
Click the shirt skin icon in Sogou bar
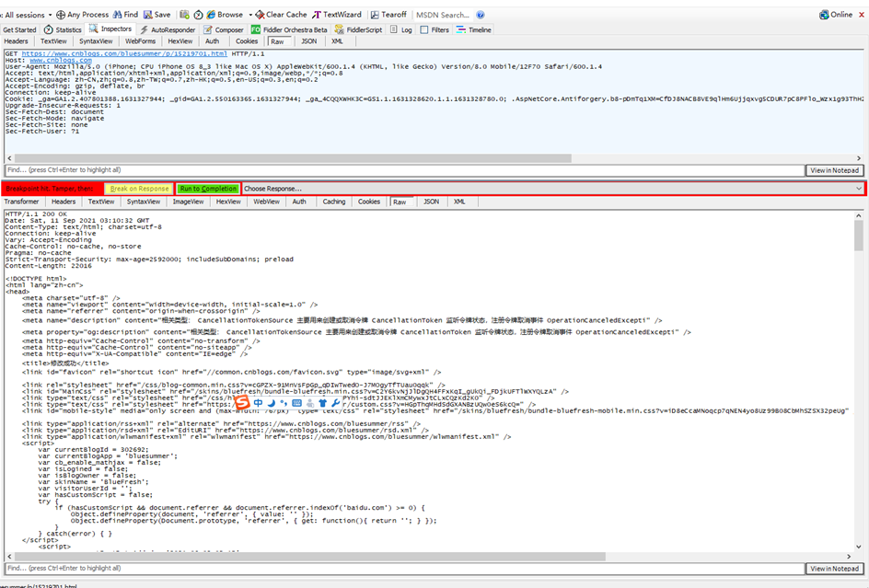pyautogui.click(x=322, y=403)
